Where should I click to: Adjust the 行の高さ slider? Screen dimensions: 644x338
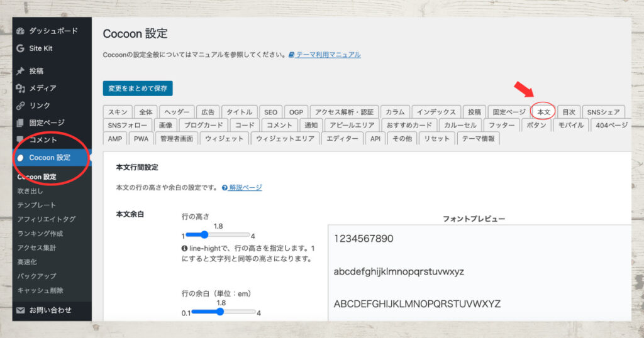(x=218, y=235)
